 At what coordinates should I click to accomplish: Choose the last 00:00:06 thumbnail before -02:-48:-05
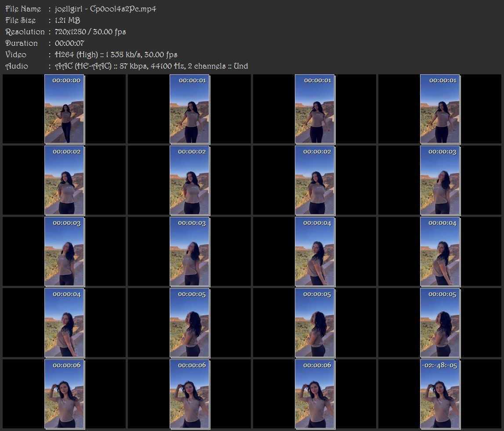click(x=315, y=394)
